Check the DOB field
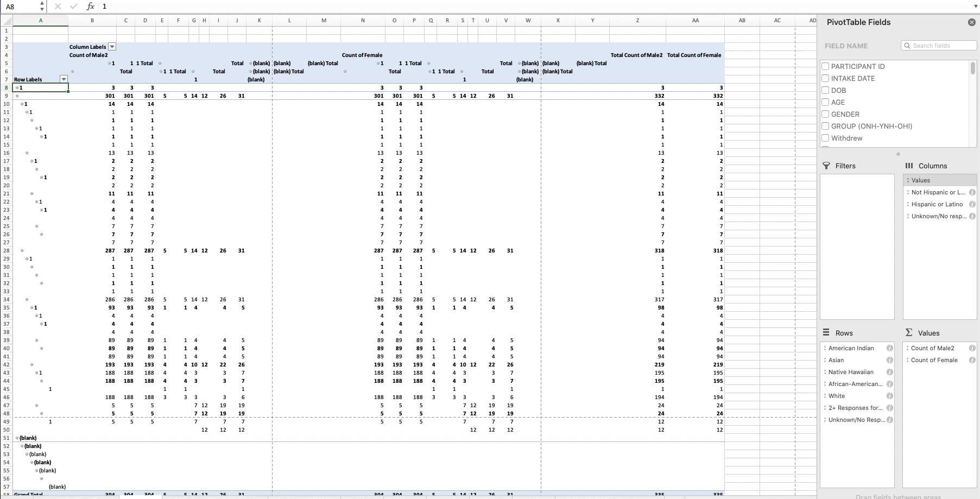Image resolution: width=980 pixels, height=499 pixels. (x=825, y=90)
